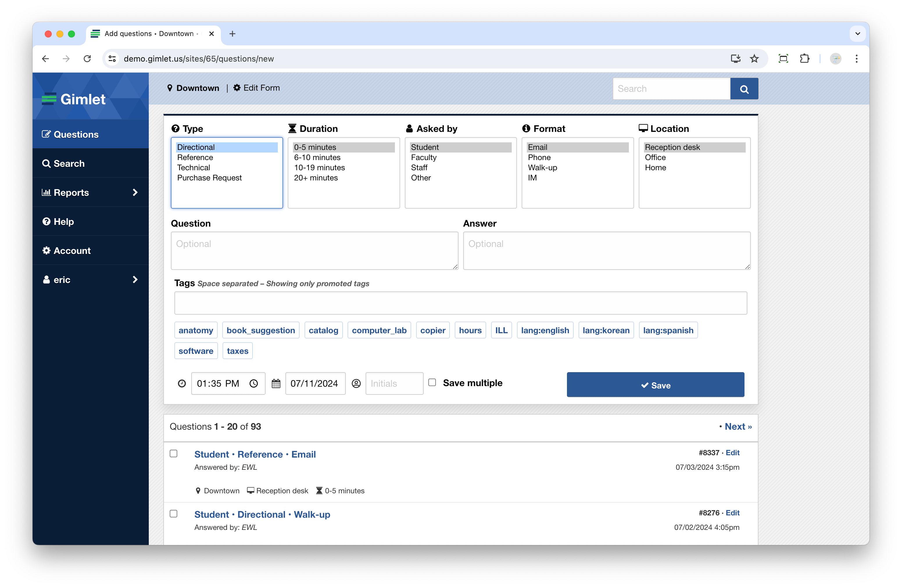The height and width of the screenshot is (588, 902).
Task: Click the date field 07/11/2024
Action: pyautogui.click(x=315, y=383)
